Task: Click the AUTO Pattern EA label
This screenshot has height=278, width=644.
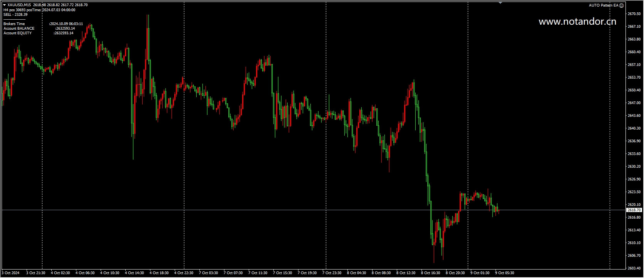Action: [604, 5]
